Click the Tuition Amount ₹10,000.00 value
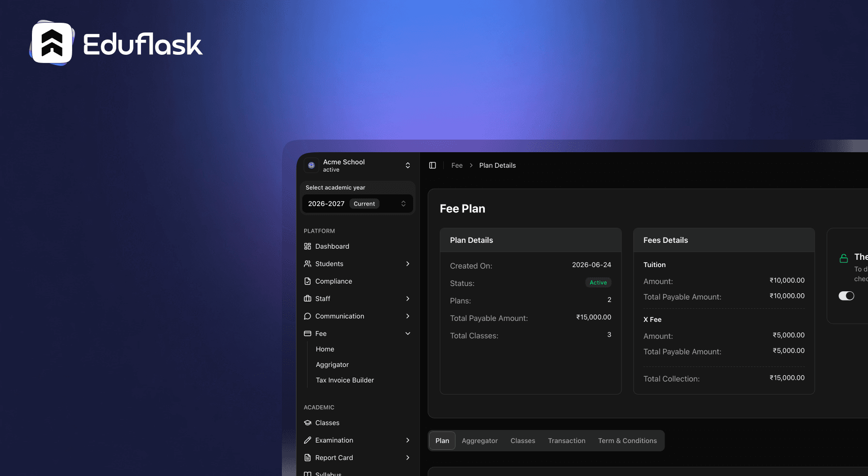 coord(787,280)
